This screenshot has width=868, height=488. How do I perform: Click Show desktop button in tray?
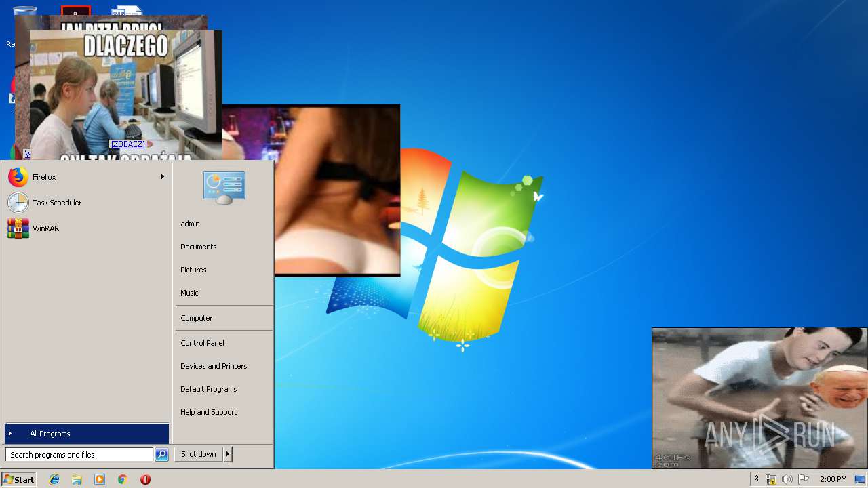tap(860, 479)
